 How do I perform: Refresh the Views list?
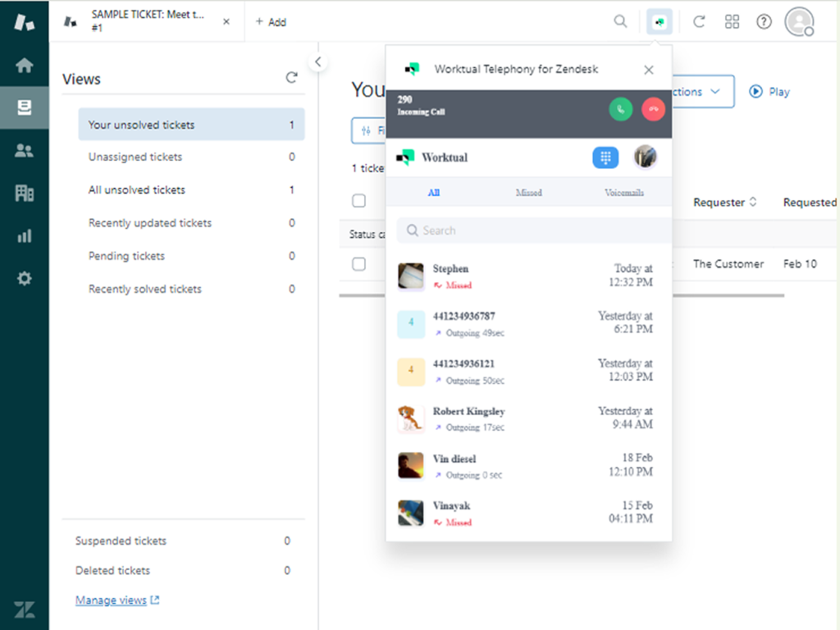(x=291, y=78)
